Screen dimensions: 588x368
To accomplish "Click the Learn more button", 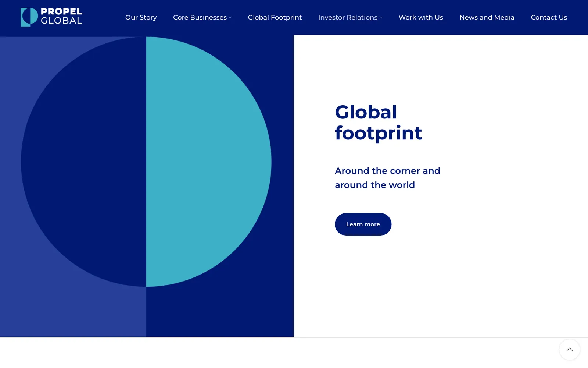I will click(363, 224).
